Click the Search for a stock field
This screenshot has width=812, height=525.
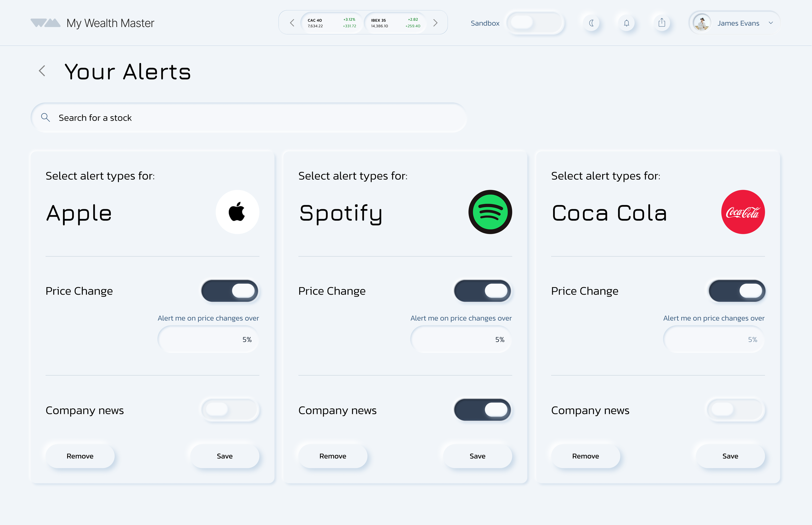tap(249, 118)
